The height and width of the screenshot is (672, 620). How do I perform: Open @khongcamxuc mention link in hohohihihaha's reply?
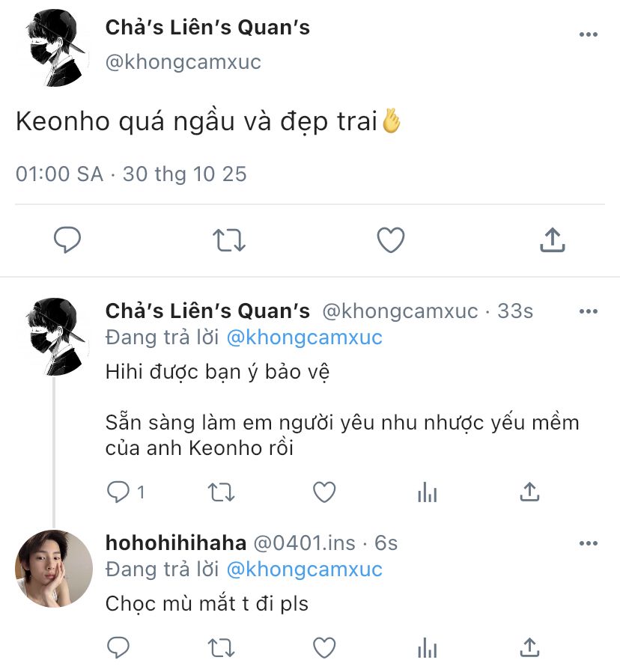[x=304, y=569]
